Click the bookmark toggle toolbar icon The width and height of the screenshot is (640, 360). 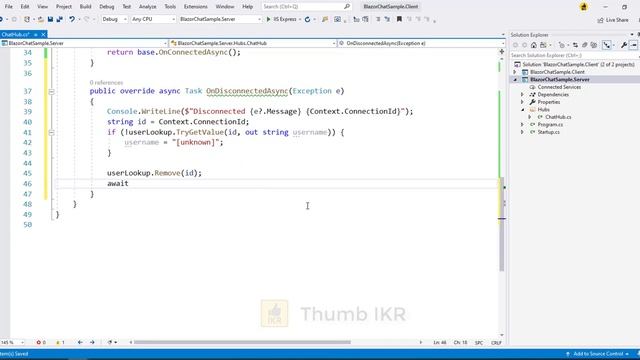coord(399,19)
